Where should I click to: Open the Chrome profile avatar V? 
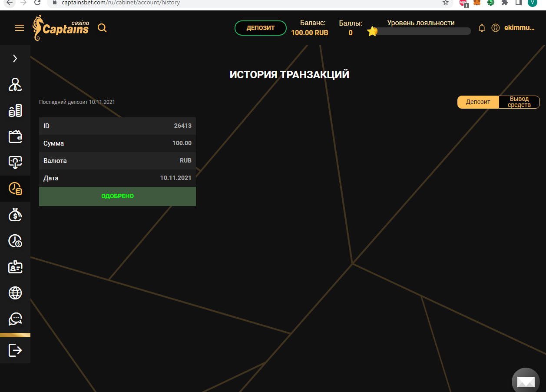point(532,3)
